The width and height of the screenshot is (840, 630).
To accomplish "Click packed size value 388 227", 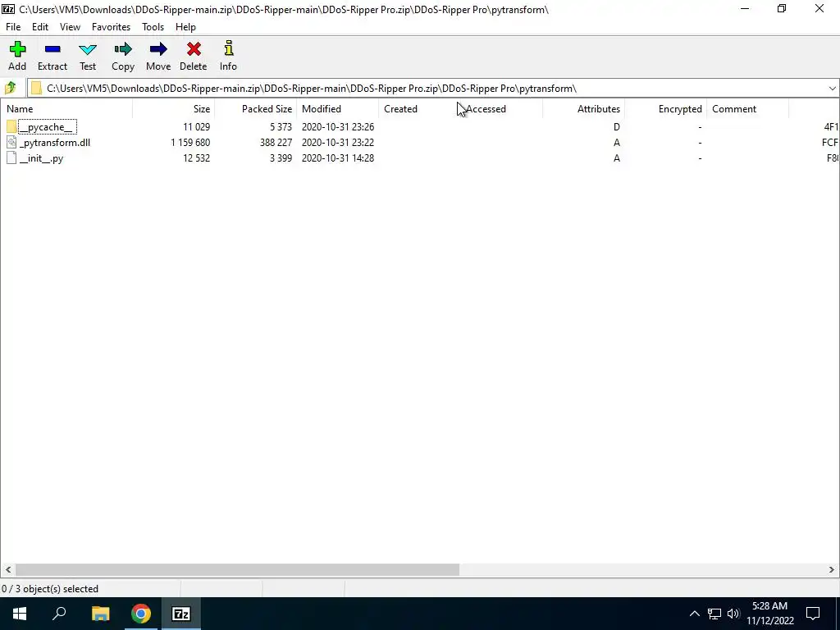I will pos(276,143).
